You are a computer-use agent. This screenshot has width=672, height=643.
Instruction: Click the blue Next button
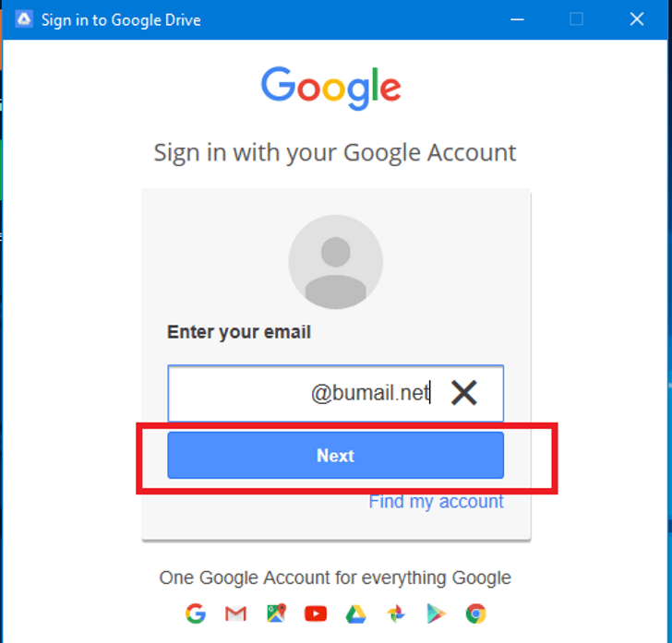336,456
